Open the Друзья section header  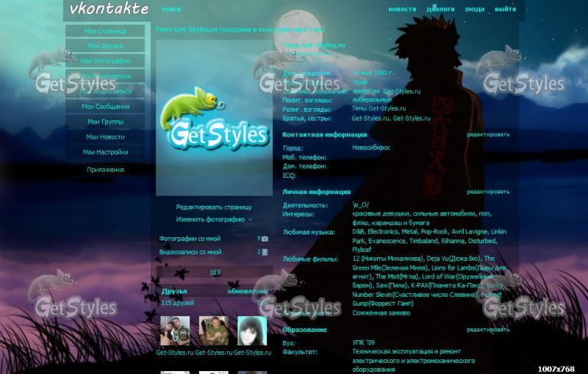[x=174, y=291]
